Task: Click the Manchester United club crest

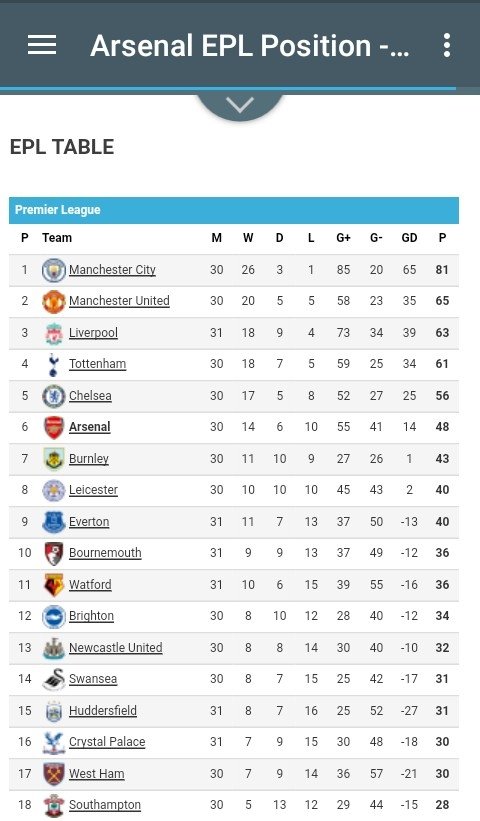Action: (53, 302)
